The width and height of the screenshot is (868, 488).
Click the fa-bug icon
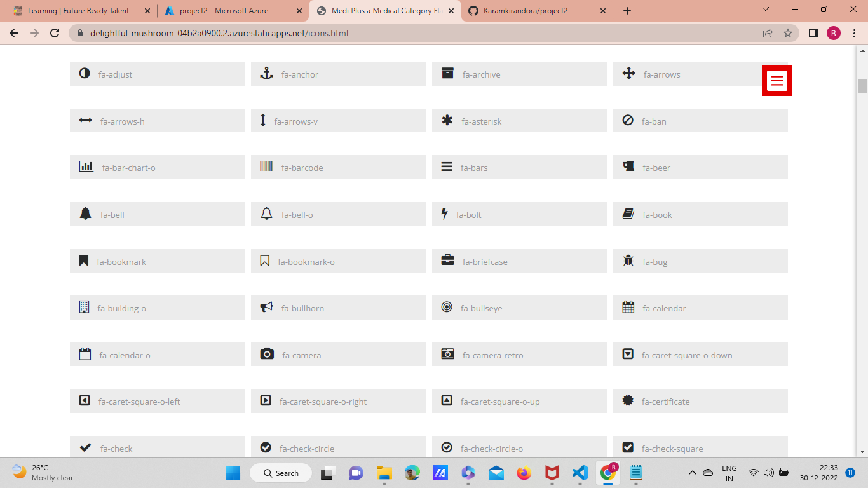click(x=628, y=261)
